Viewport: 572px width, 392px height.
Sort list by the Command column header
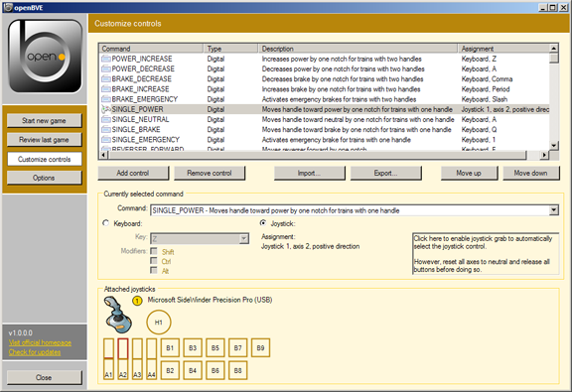151,49
